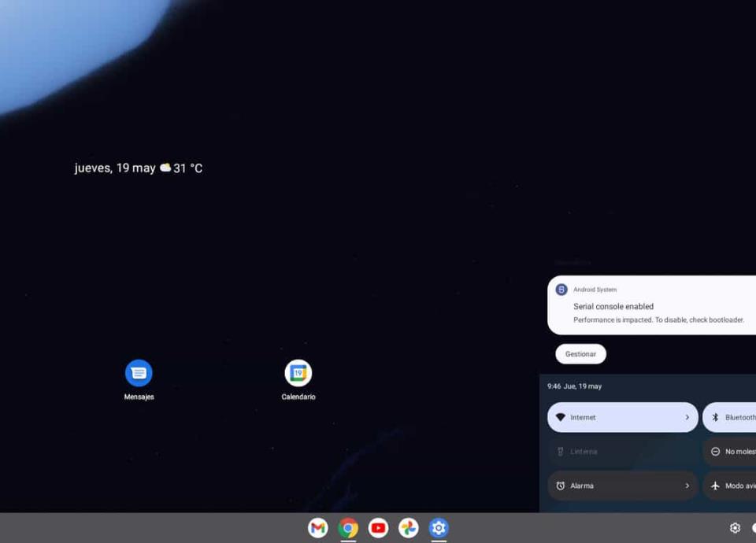
Task: Expand the Internet tile chevron
Action: click(687, 417)
